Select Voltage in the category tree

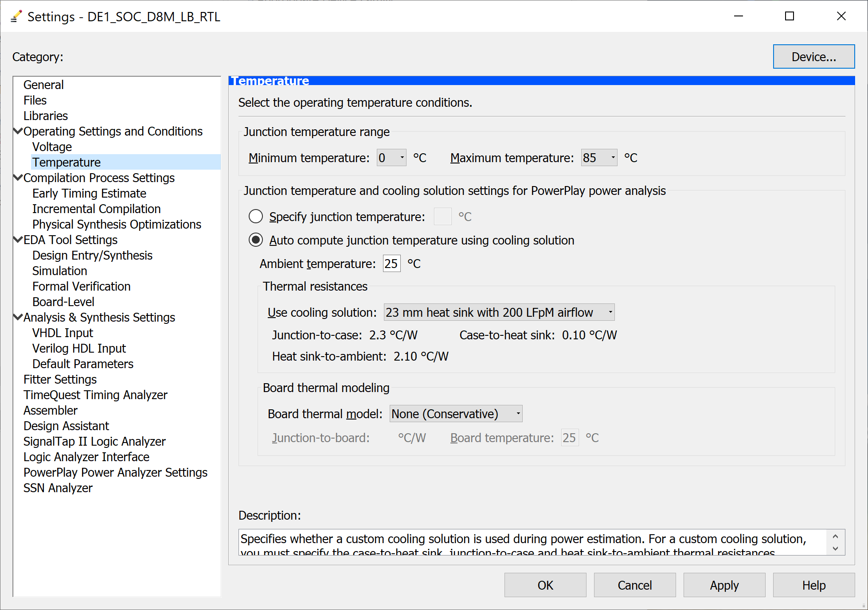coord(52,147)
